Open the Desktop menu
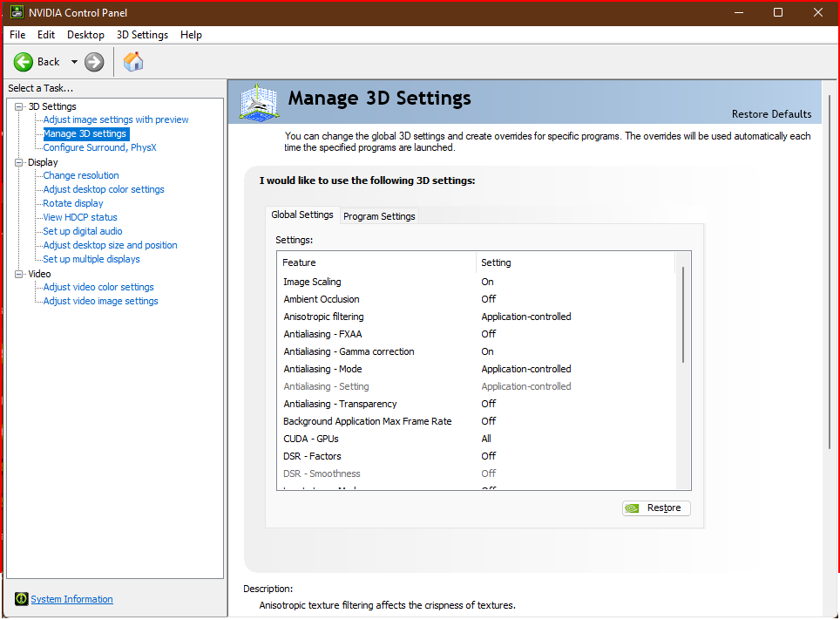The image size is (840, 620). (85, 35)
